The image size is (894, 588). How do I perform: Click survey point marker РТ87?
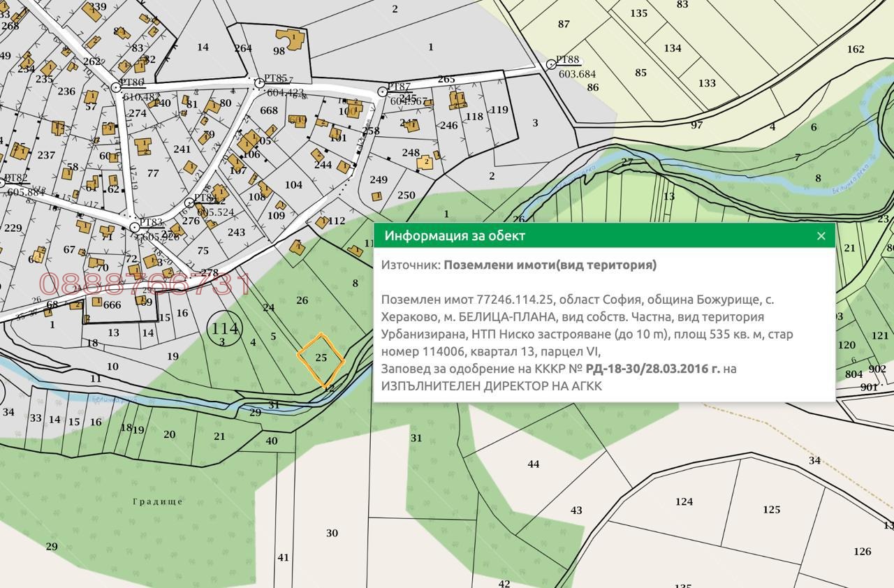point(382,92)
